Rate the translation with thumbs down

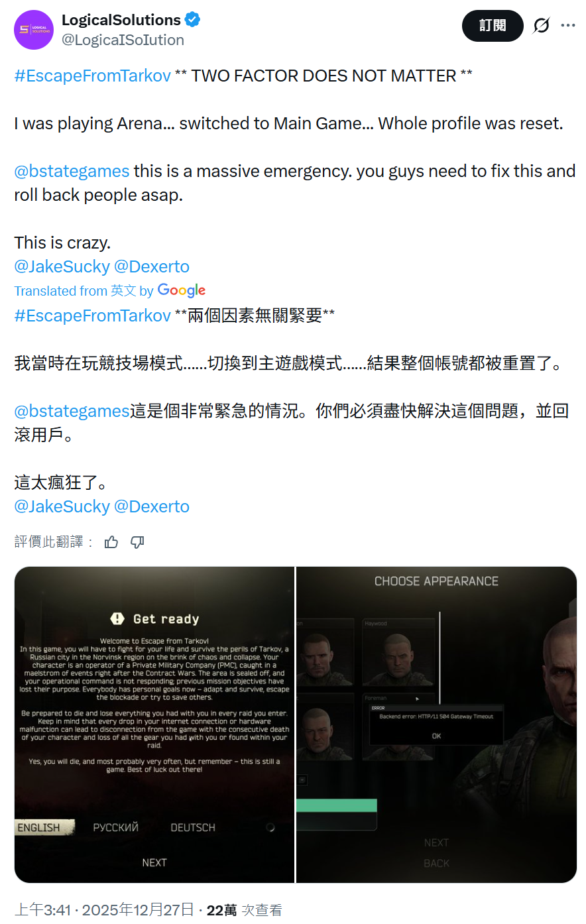[x=137, y=542]
